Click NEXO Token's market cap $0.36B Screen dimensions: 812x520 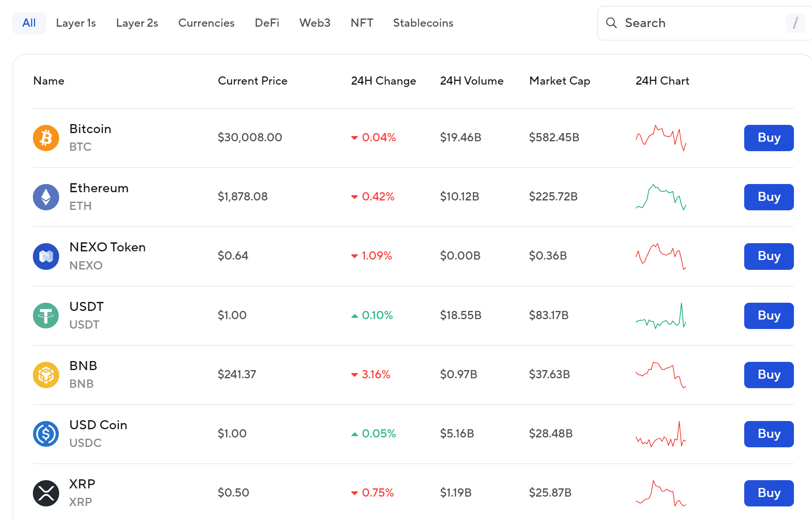(548, 256)
